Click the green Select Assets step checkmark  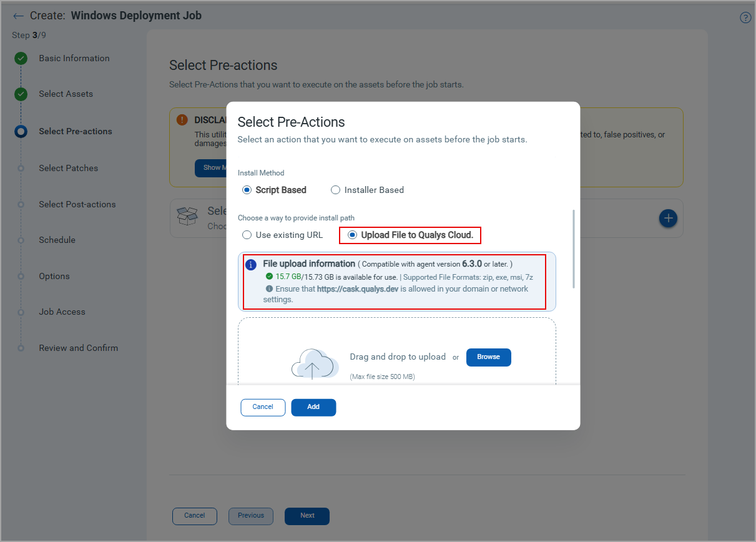point(21,94)
